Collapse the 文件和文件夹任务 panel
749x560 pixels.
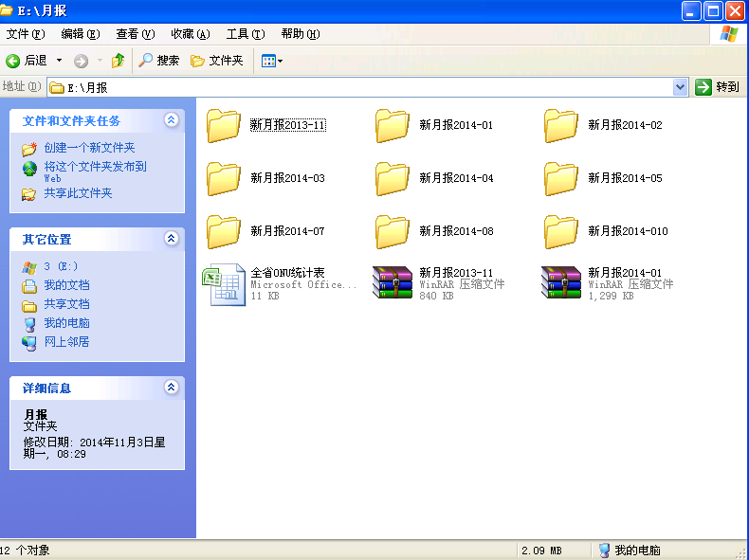click(171, 119)
